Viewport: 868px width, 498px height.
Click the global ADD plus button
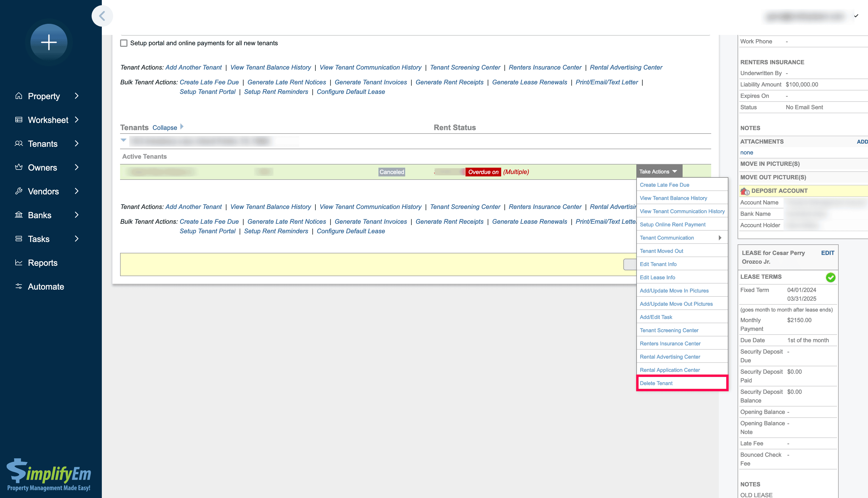pyautogui.click(x=49, y=42)
